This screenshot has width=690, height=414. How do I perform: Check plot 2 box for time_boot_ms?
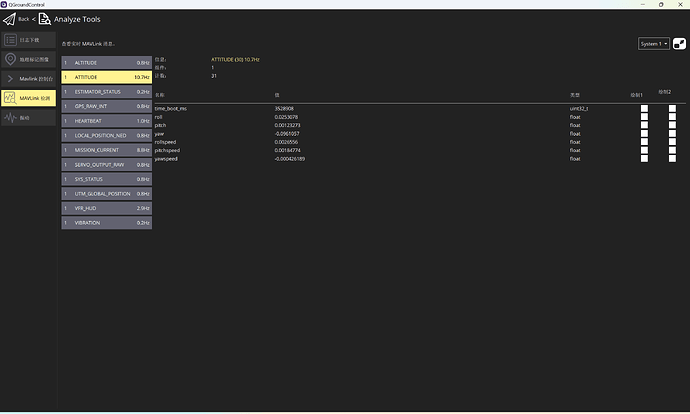click(x=672, y=109)
